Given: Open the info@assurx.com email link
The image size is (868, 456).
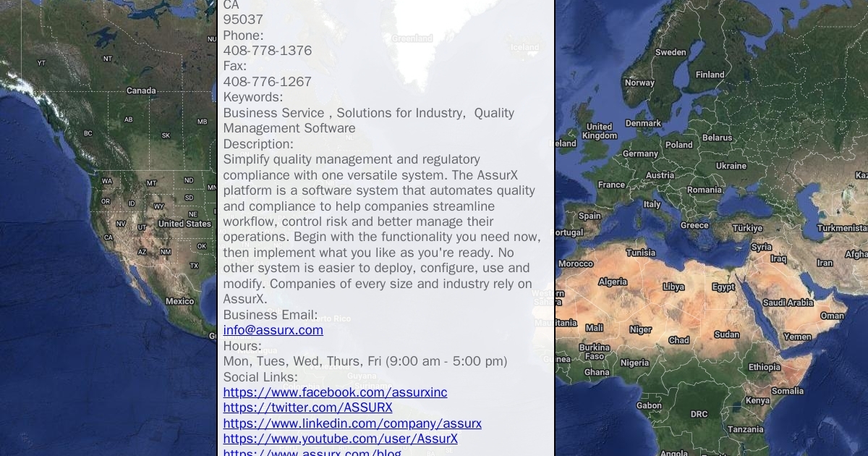Looking at the screenshot, I should coord(273,330).
